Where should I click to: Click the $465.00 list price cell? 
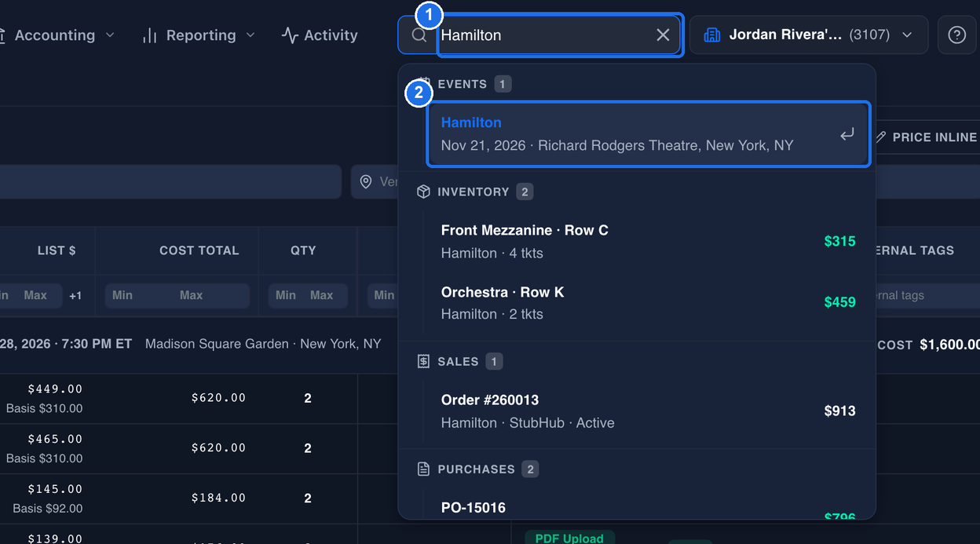pos(55,439)
